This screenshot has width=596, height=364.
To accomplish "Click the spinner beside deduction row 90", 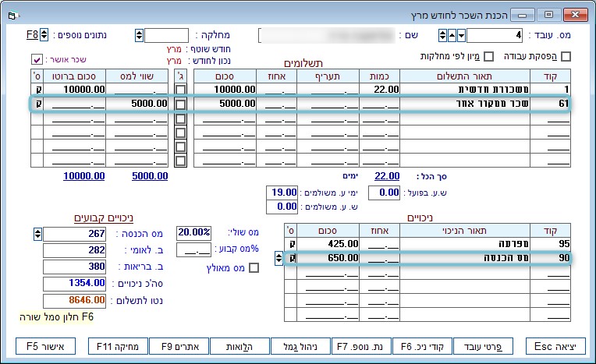I will point(278,258).
